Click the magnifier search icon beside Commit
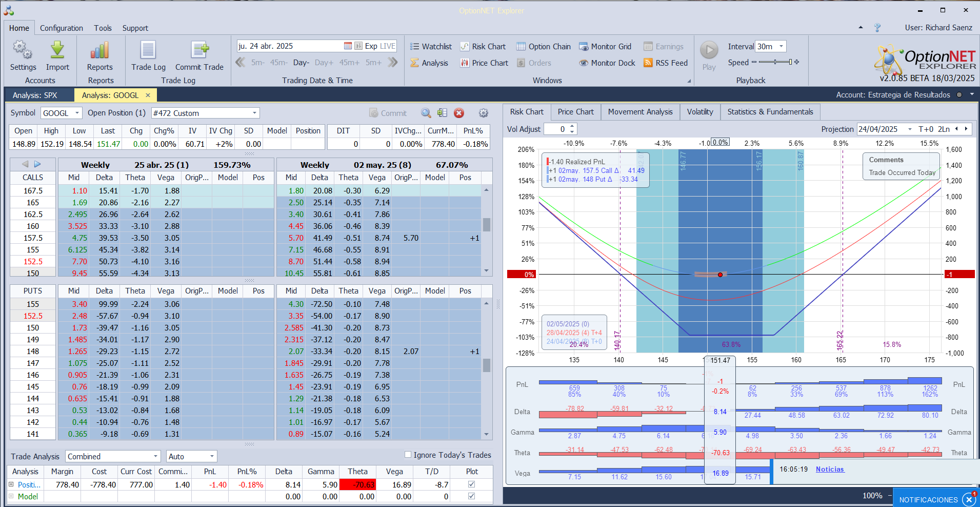 (426, 113)
